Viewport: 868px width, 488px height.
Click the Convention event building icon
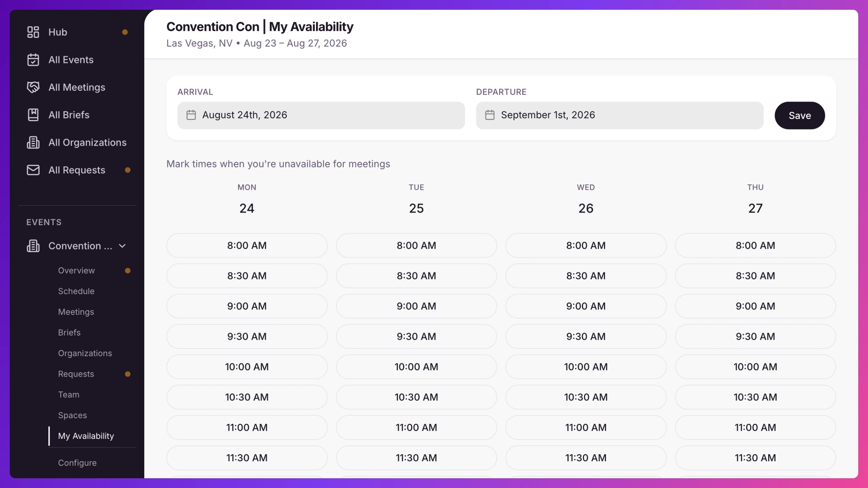(x=33, y=246)
